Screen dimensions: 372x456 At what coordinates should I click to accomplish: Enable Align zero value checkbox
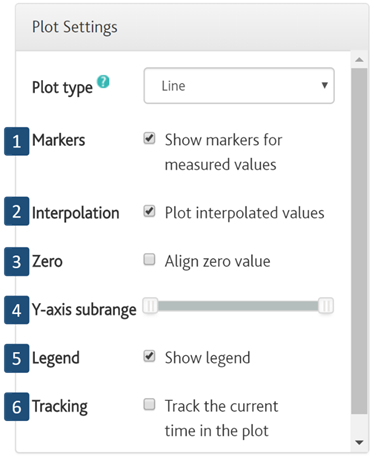click(149, 259)
